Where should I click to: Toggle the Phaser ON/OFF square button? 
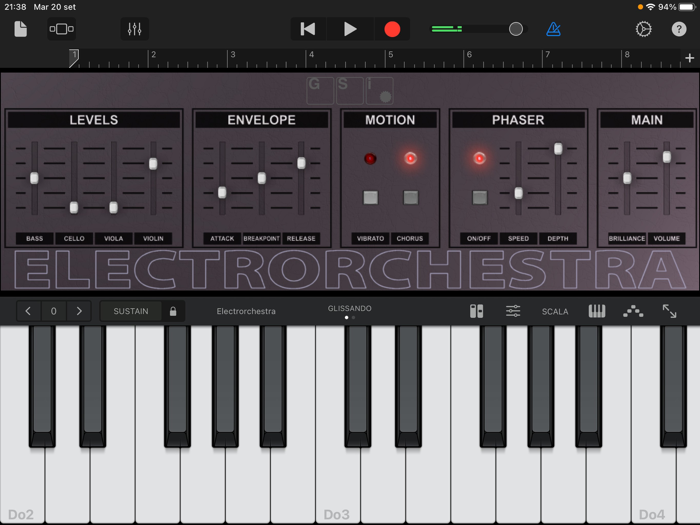(x=480, y=197)
